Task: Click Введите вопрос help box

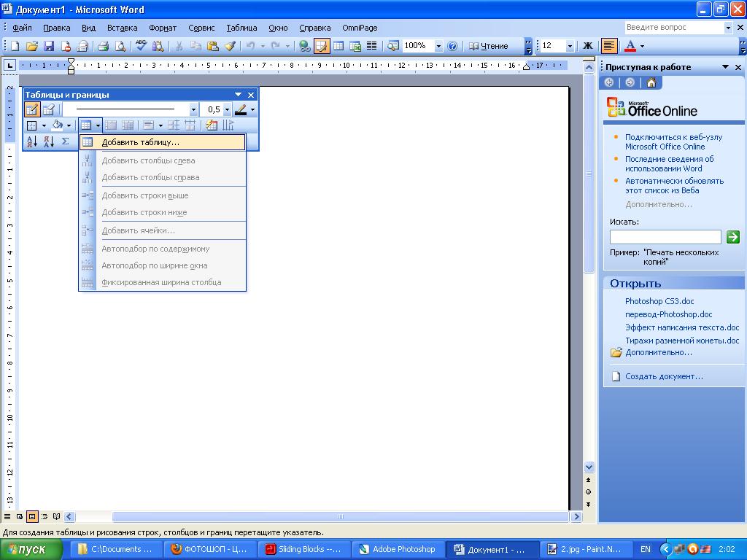Action: point(673,28)
